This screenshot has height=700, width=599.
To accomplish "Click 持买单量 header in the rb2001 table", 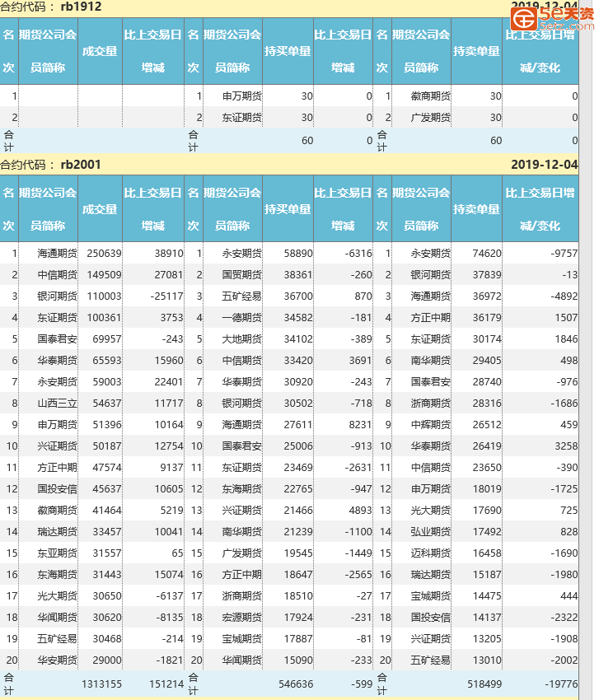I will (x=288, y=209).
